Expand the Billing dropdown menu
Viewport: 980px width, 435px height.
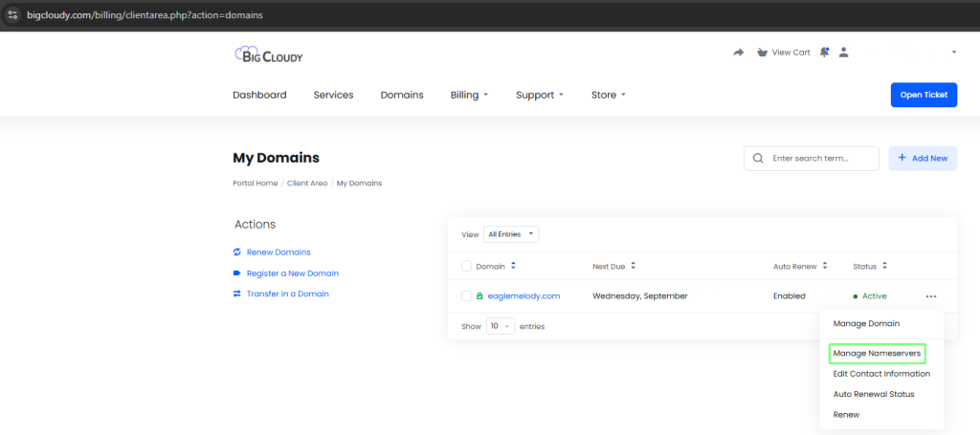[469, 95]
